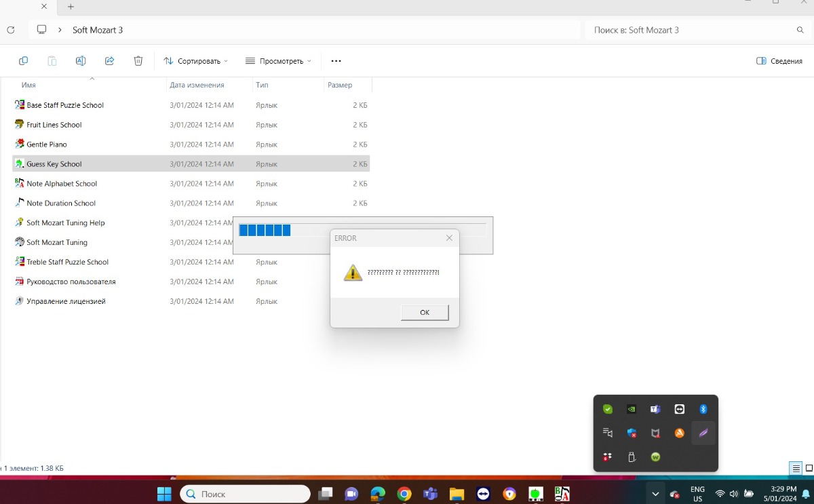The height and width of the screenshot is (504, 814).
Task: Click the green checkmark icon in tray overflow
Action: (x=608, y=409)
